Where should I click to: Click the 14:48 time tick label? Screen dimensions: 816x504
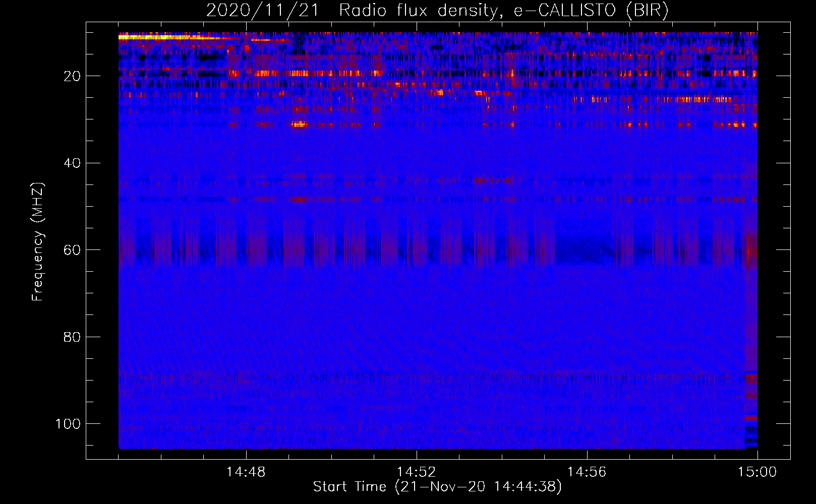click(246, 472)
